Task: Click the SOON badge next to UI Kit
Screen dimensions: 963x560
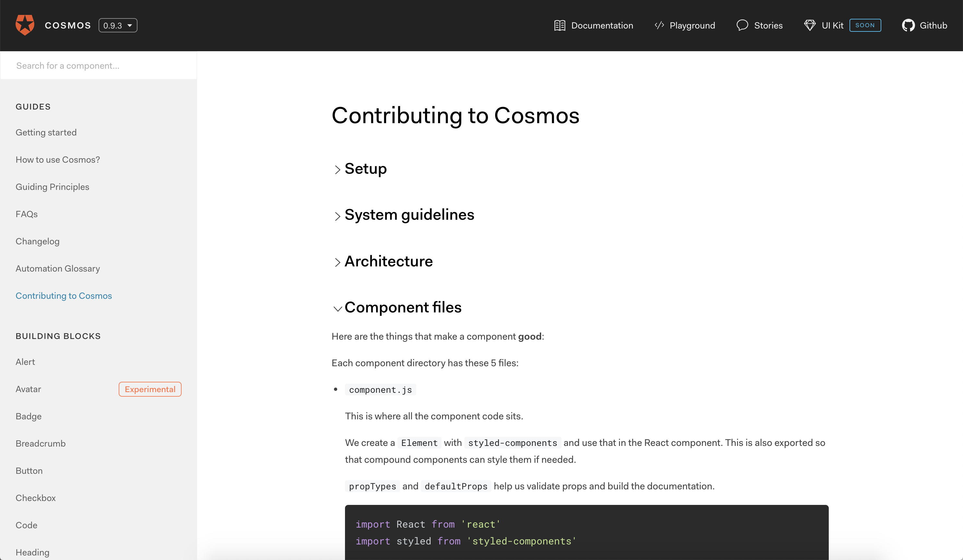Action: click(865, 26)
